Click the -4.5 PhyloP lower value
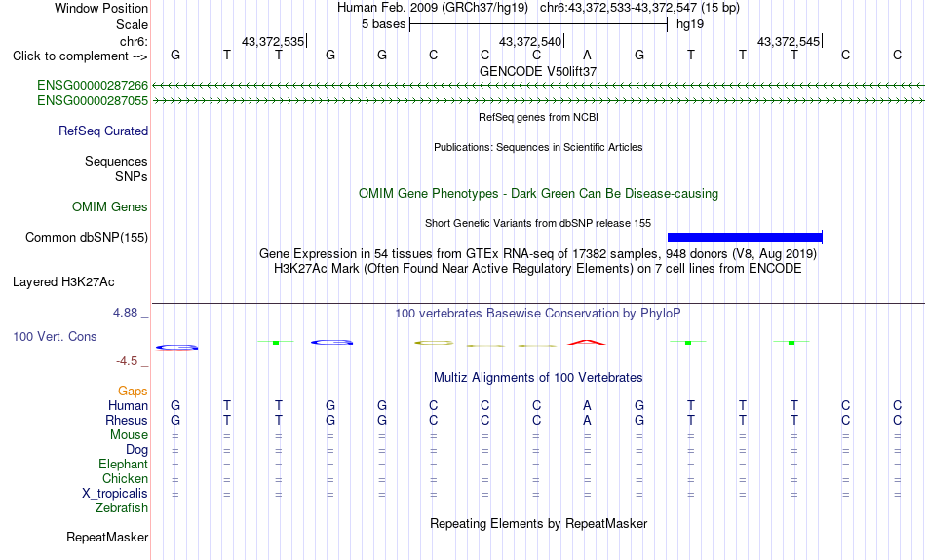Screen dimensions: 926x560 (127, 361)
